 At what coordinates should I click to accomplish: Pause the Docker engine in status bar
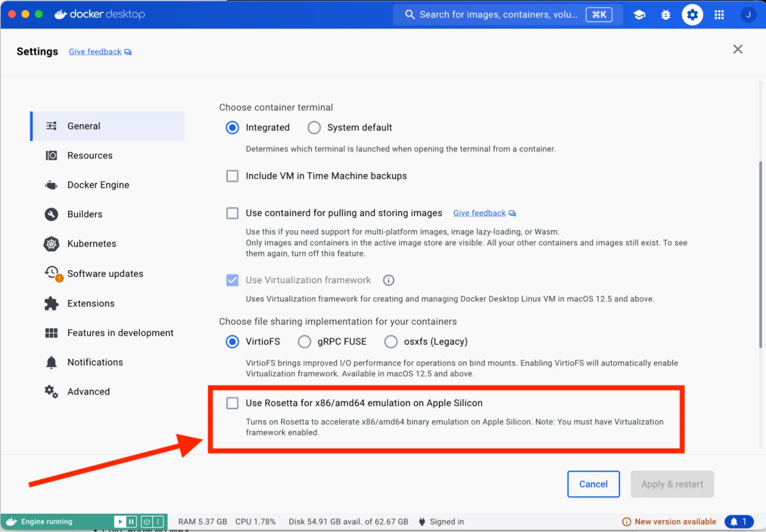[132, 522]
